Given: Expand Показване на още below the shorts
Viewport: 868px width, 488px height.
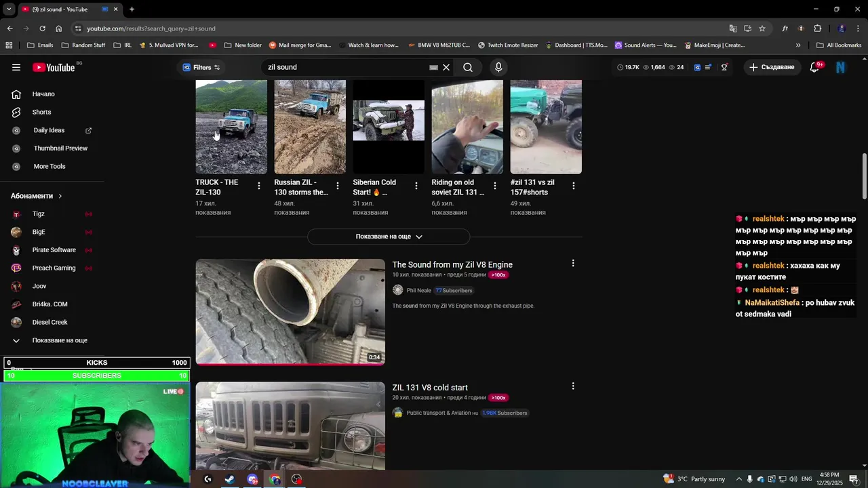Looking at the screenshot, I should click(389, 237).
